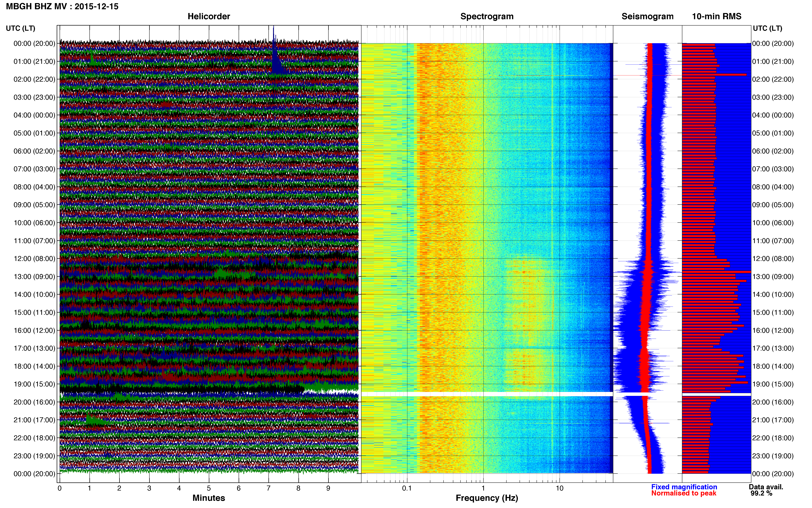The image size is (812, 508).
Task: Click the 5 tick on the Minutes axis
Action: (x=209, y=488)
